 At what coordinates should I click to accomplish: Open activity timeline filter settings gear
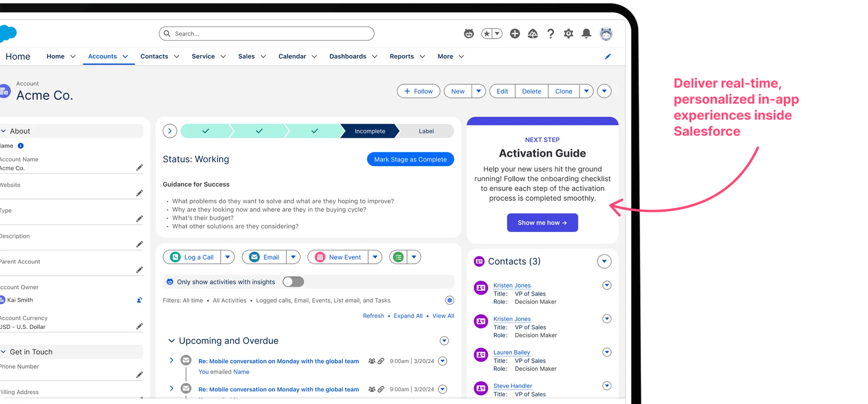click(x=450, y=300)
